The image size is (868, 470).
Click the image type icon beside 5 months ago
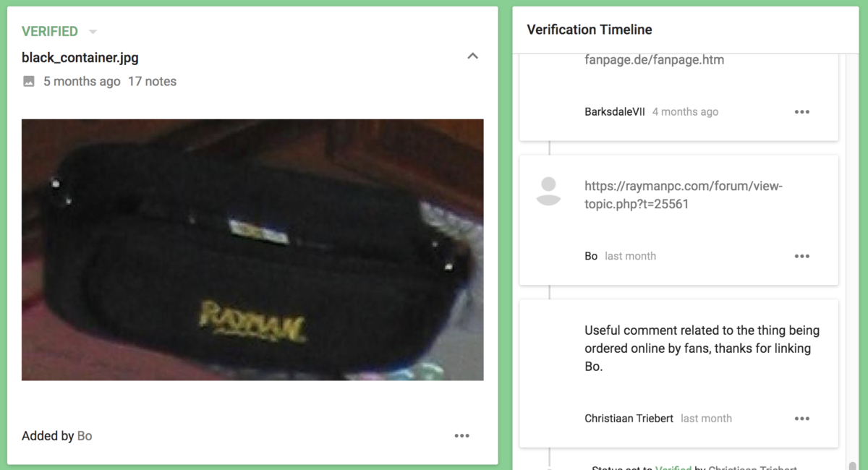(x=29, y=82)
